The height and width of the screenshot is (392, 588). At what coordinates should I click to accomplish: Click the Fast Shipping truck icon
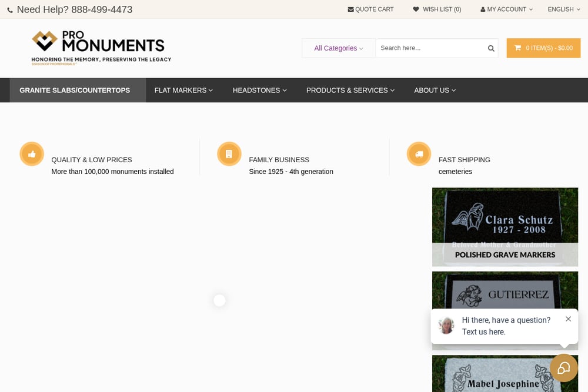pos(419,153)
